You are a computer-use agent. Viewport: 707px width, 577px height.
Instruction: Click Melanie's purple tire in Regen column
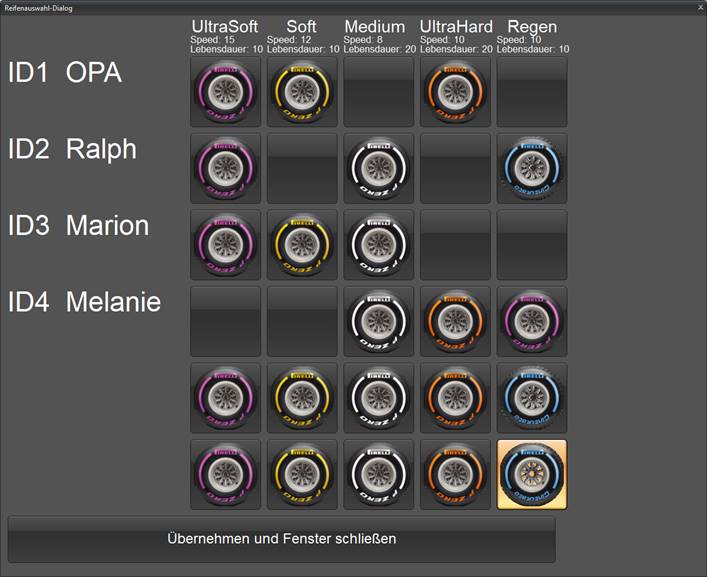pyautogui.click(x=532, y=321)
